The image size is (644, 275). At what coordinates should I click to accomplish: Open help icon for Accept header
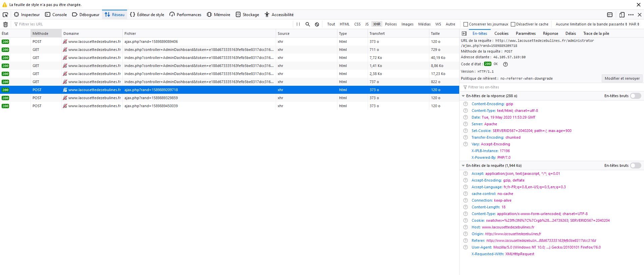pyautogui.click(x=466, y=174)
